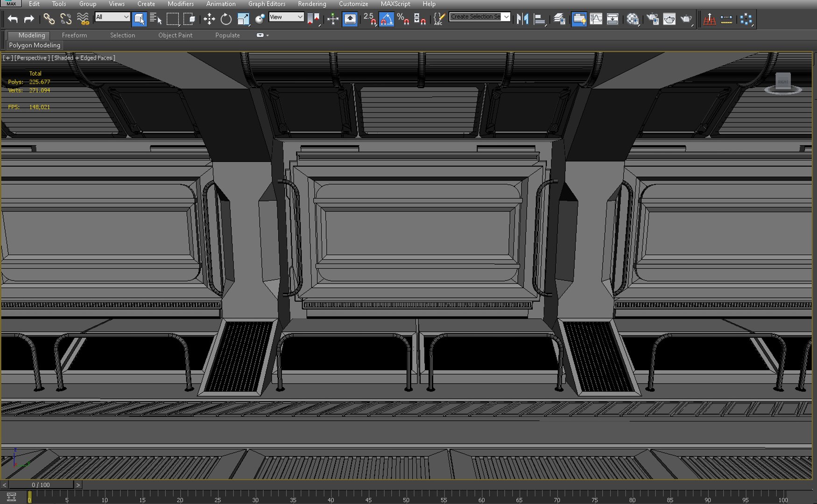Render the scene with the teapot icon
Screen dimensions: 817x504
pyautogui.click(x=686, y=19)
